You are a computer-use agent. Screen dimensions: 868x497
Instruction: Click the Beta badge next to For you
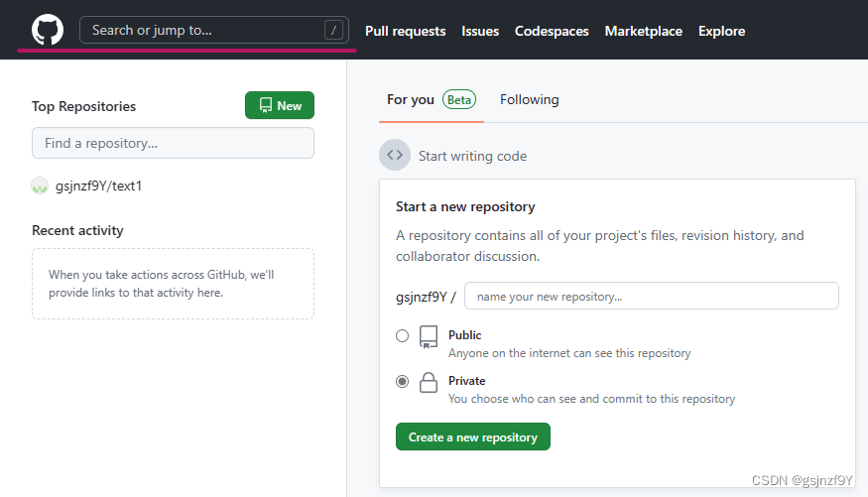[459, 99]
